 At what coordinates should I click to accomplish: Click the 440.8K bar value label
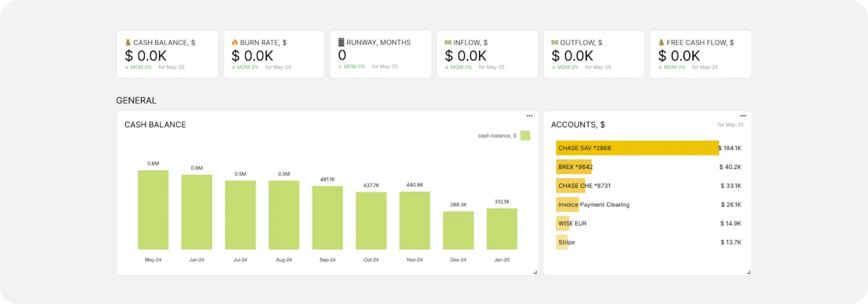click(x=415, y=184)
